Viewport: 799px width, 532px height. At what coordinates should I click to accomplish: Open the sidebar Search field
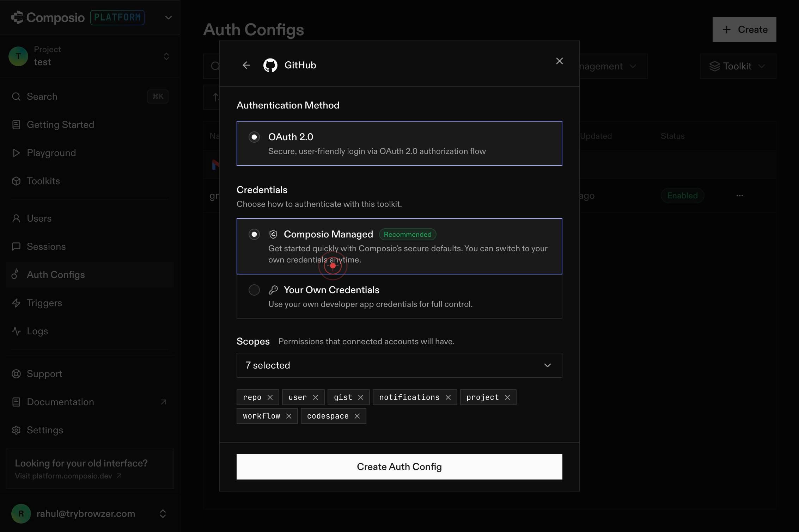tap(90, 97)
